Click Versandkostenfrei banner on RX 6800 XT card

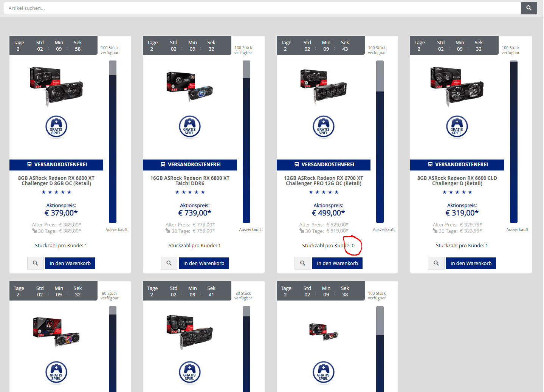190,165
